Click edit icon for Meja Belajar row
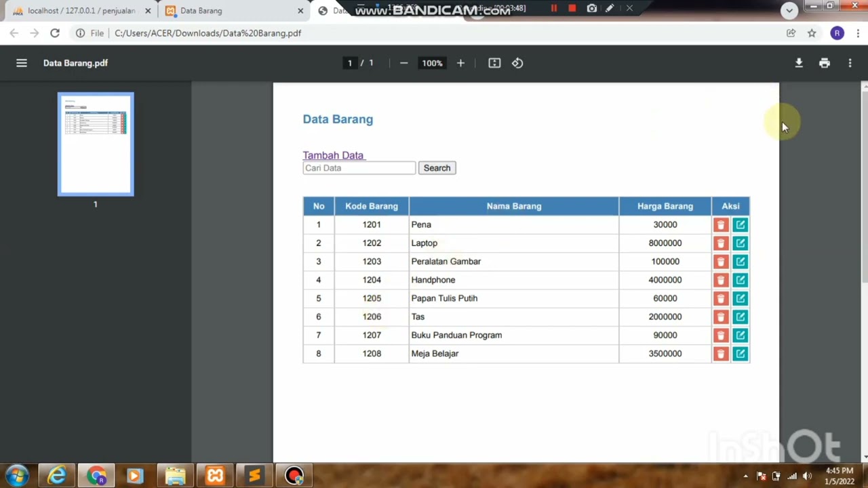The height and width of the screenshot is (488, 868). (740, 354)
